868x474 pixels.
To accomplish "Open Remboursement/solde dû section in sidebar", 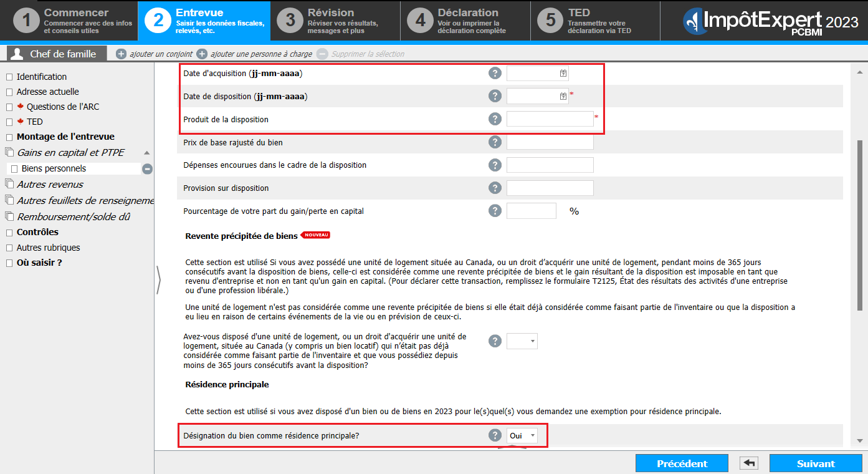I will tap(74, 217).
